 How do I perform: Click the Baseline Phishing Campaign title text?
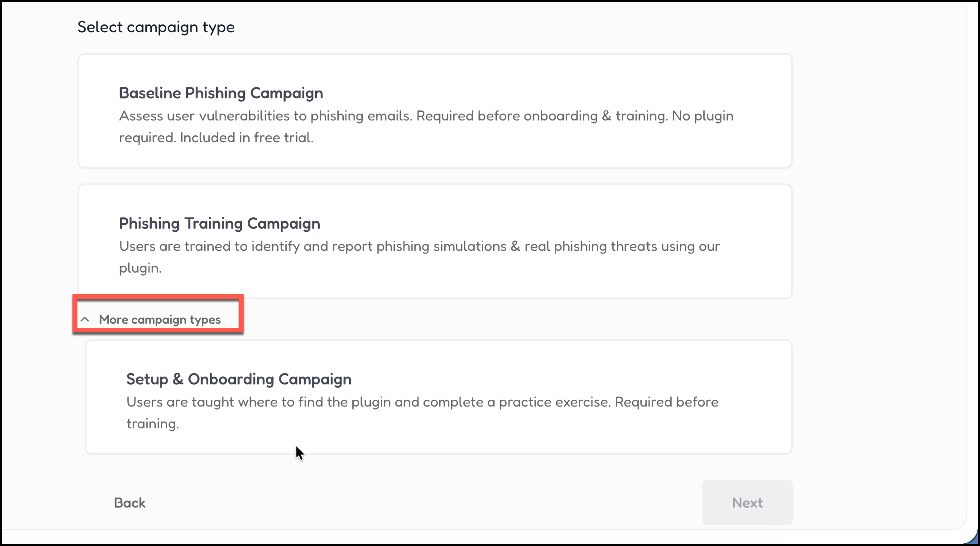coord(221,93)
